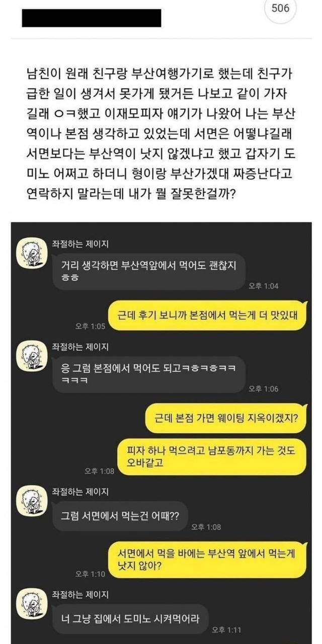Screen dimensions: 322x644
Task: Select yellow bubble 피자 하나 먹으려고 남포동까지
Action: (x=211, y=457)
